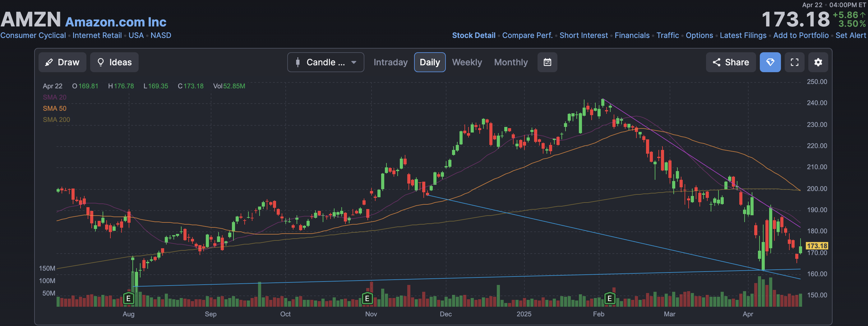Open Latest Filings link
868x326 pixels.
[x=743, y=35]
